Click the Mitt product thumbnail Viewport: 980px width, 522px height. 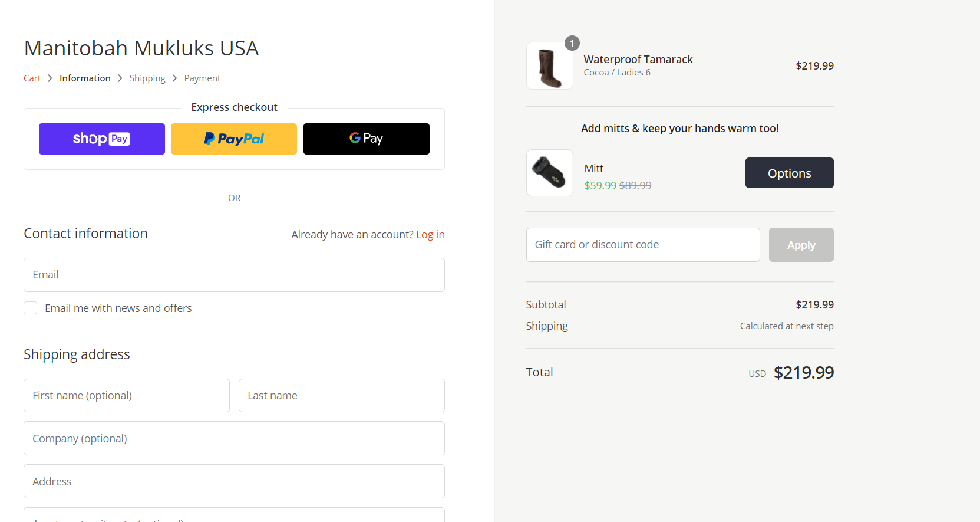pyautogui.click(x=549, y=173)
